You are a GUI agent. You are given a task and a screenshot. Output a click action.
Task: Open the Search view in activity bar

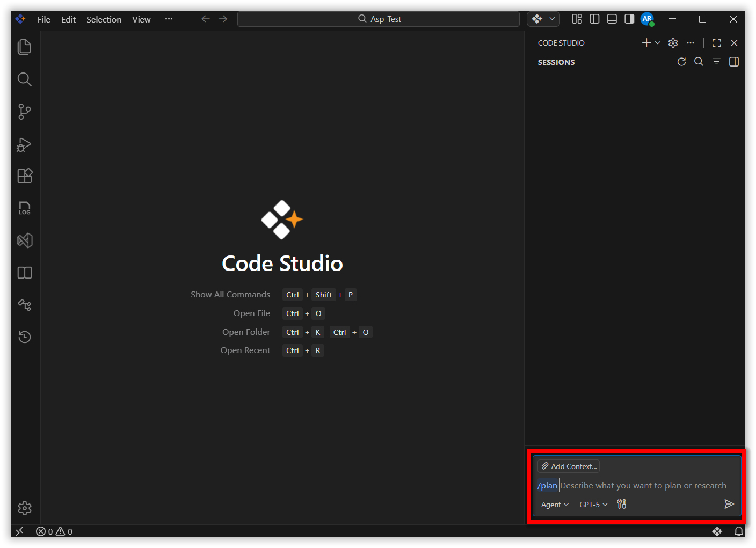pyautogui.click(x=25, y=79)
